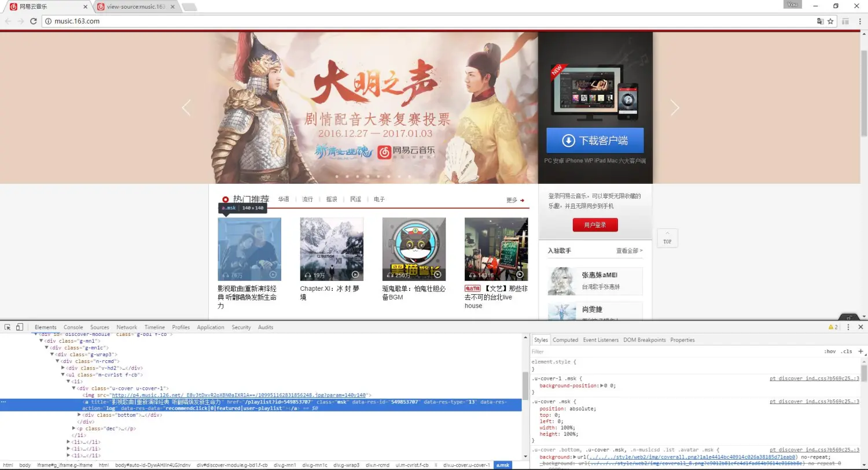Expand the p class dec node
Screen dimensions: 868x470
pos(73,428)
